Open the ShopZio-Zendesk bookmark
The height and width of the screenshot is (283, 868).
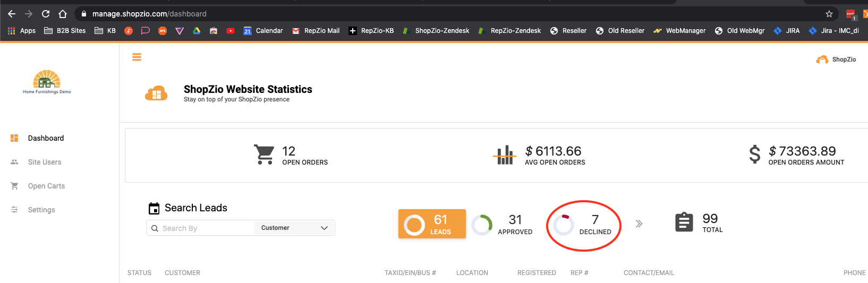tap(436, 31)
